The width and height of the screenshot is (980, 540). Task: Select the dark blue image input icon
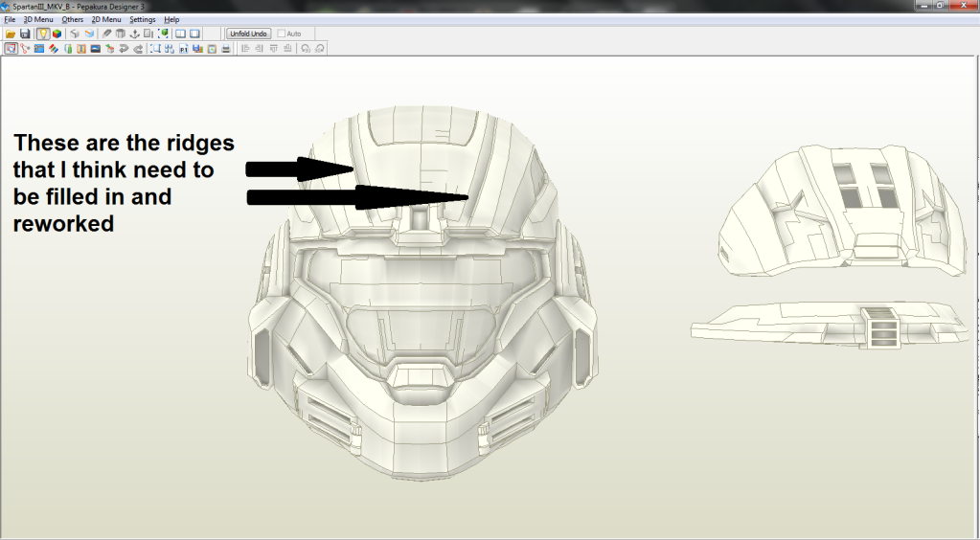[x=96, y=49]
